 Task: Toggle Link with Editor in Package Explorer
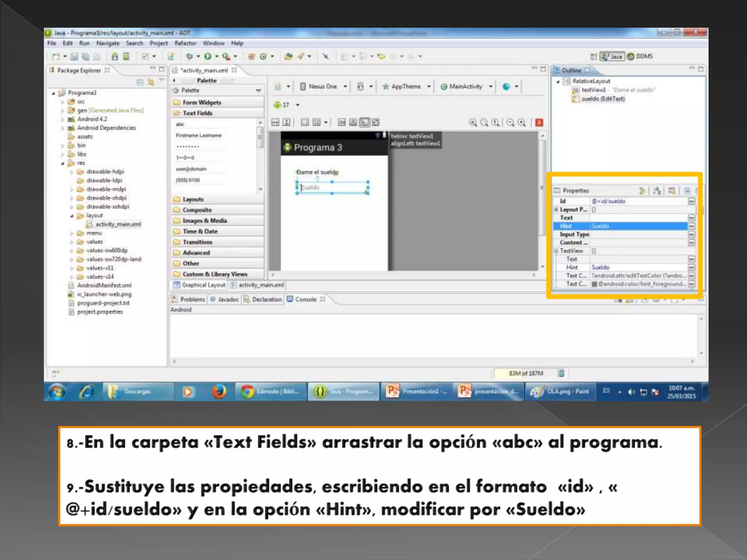tap(151, 82)
